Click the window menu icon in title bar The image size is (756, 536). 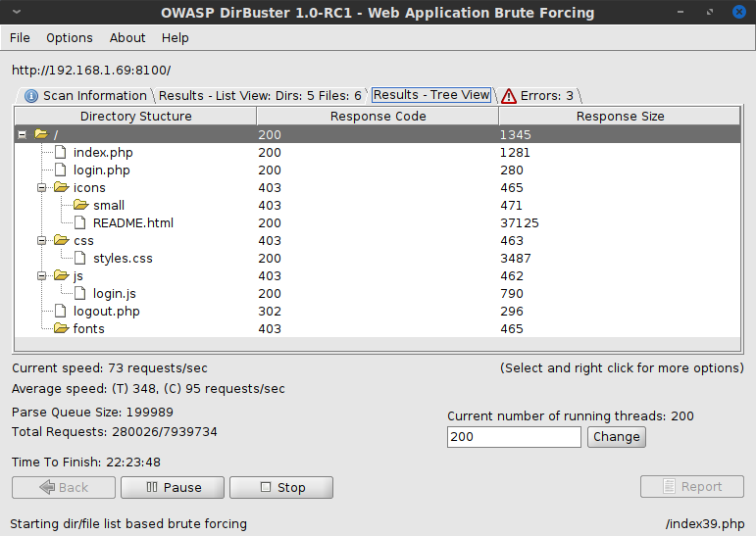13,13
